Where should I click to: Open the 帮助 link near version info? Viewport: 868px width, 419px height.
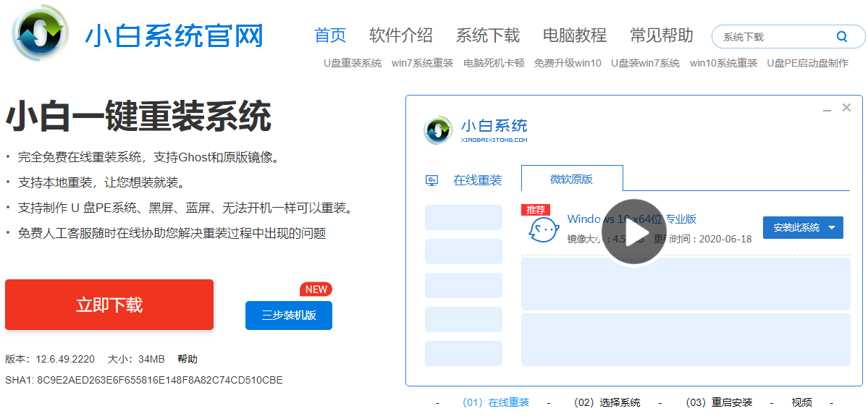pyautogui.click(x=187, y=359)
